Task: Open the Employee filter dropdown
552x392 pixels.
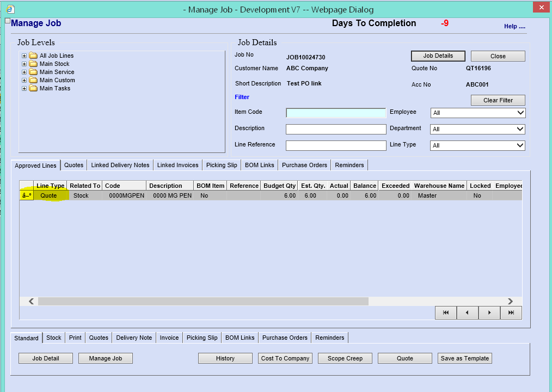Action: (477, 113)
